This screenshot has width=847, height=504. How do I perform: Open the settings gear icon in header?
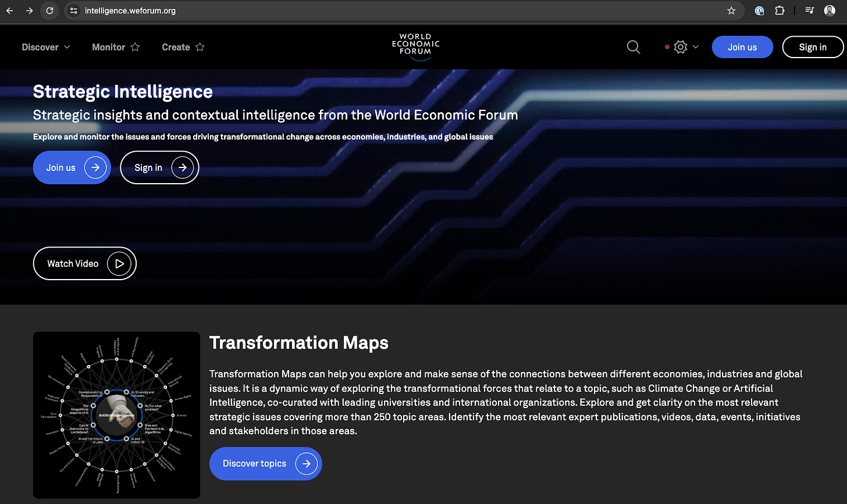(x=680, y=47)
